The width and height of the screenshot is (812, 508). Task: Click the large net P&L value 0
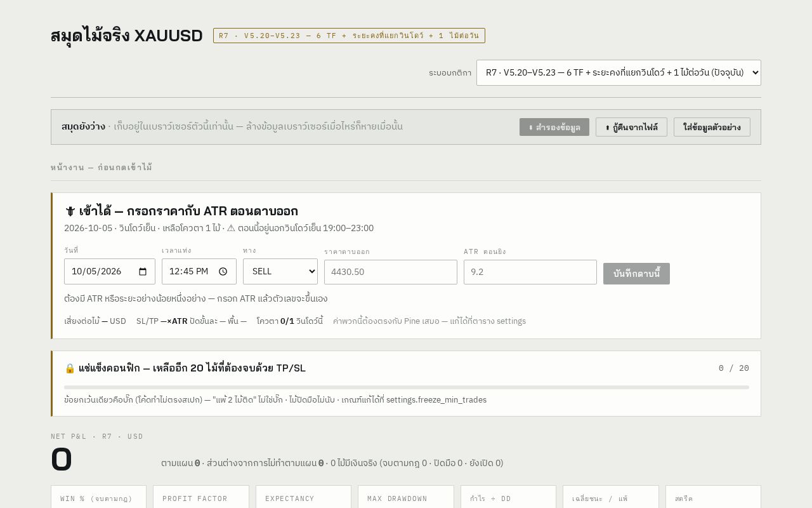(62, 460)
